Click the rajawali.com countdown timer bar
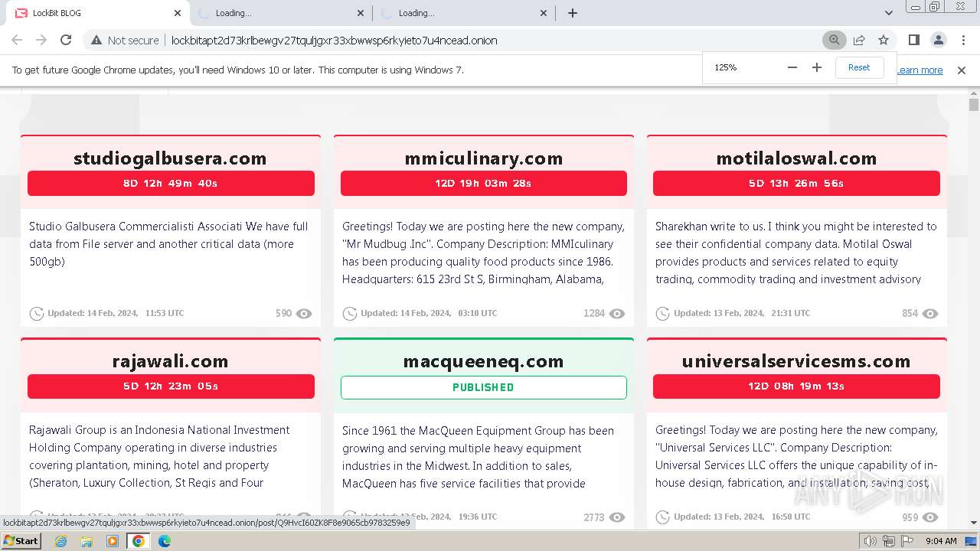Image resolution: width=980 pixels, height=551 pixels. (x=171, y=386)
